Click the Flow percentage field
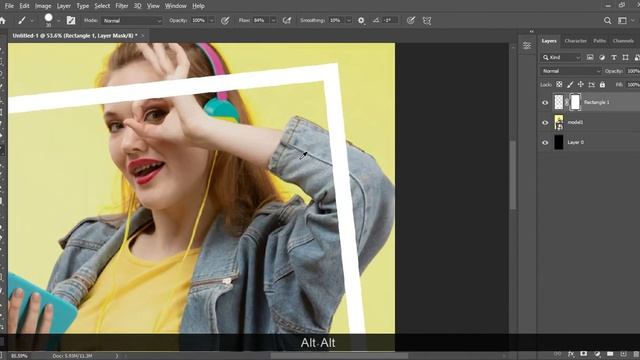Screen dimensions: 640x360 [260, 20]
